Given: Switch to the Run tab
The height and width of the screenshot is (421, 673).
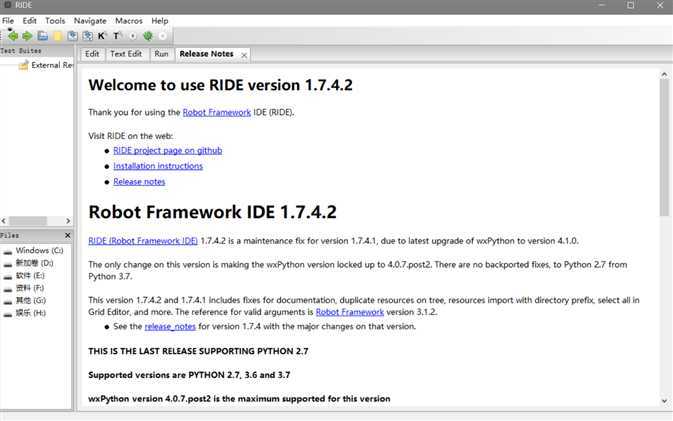Looking at the screenshot, I should coord(161,54).
